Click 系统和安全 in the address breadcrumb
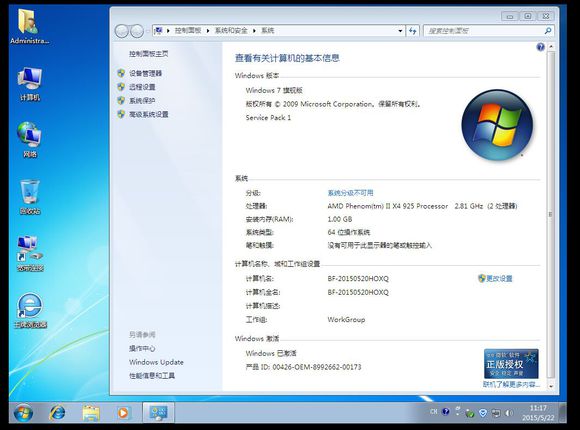Screen dimensions: 580x430 (x=231, y=31)
